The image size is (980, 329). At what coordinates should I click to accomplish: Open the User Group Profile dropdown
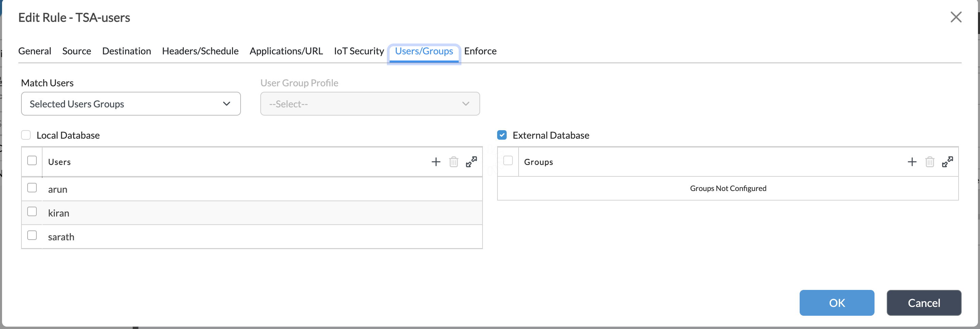coord(370,104)
